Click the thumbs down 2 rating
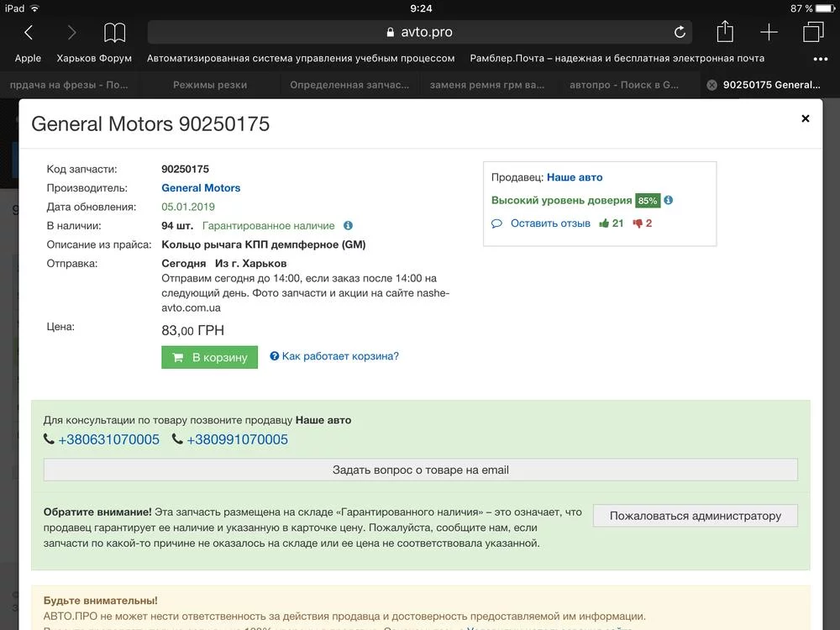 (643, 223)
